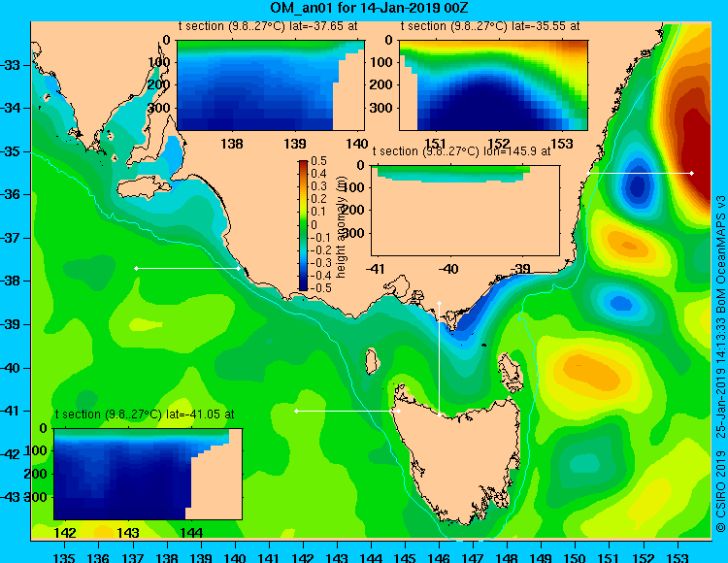
Task: Click Flinders Island northeast of Tasmania
Action: [x=511, y=373]
